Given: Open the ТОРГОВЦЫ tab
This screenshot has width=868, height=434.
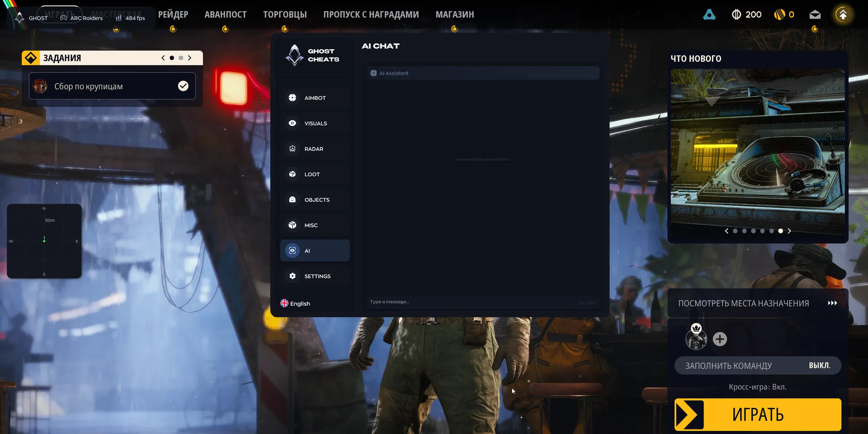Looking at the screenshot, I should pos(285,14).
